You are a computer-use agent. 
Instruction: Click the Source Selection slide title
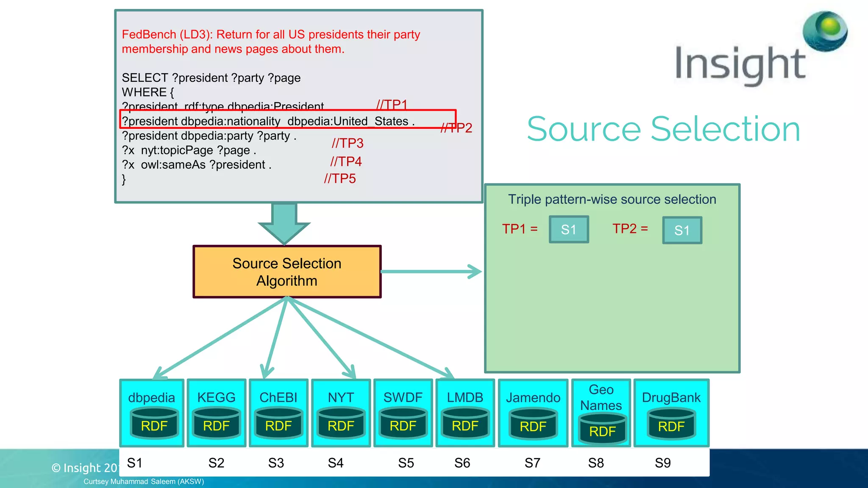pyautogui.click(x=663, y=129)
